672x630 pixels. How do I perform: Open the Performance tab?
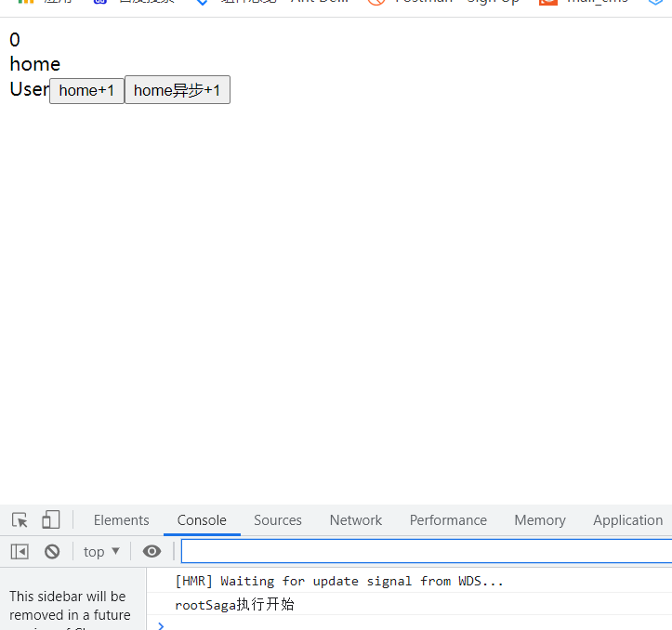pos(448,519)
